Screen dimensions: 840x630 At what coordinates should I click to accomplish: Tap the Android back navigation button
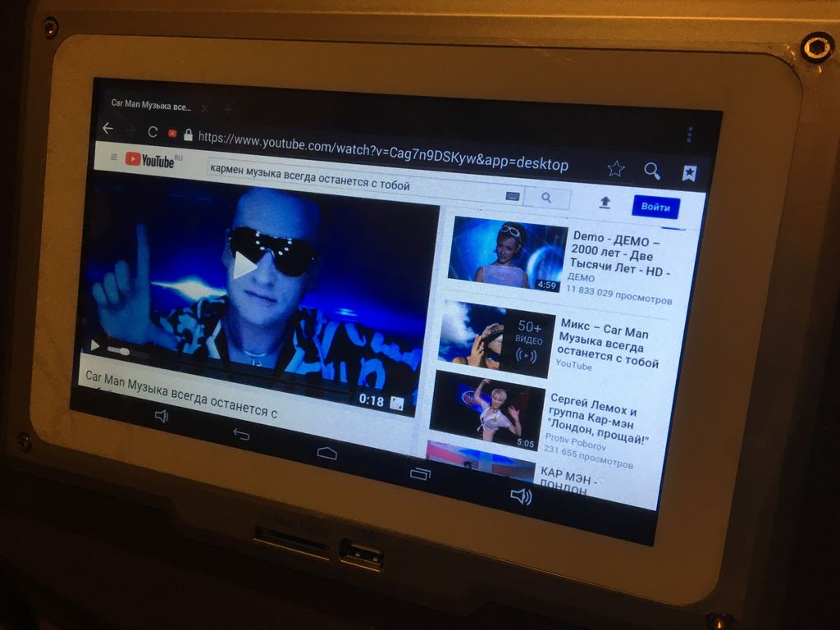241,433
